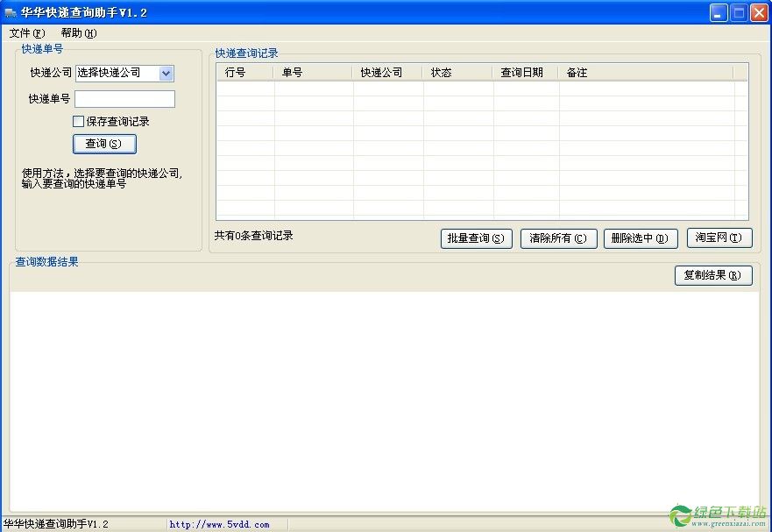The height and width of the screenshot is (532, 772).
Task: Click the 共有0条查询记录 text
Action: tap(253, 236)
